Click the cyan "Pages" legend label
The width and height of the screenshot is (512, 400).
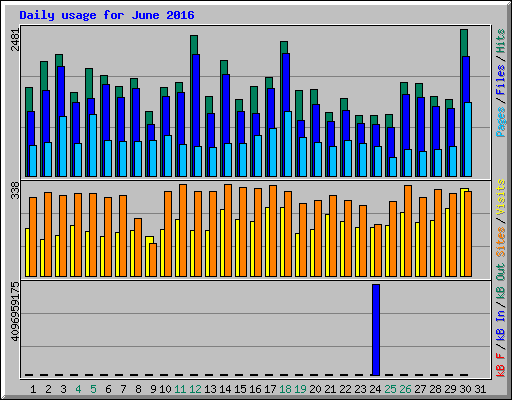point(500,122)
